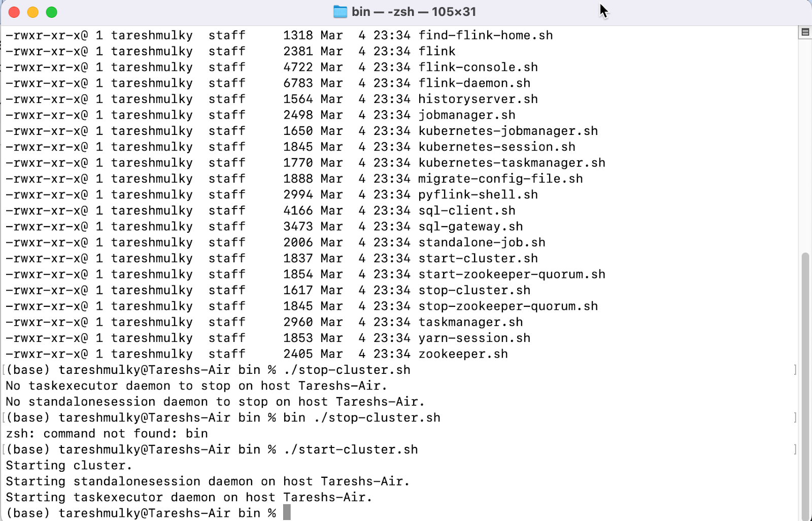Click sql-gateway.sh file name
Viewport: 812px width, 521px height.
pyautogui.click(x=470, y=227)
